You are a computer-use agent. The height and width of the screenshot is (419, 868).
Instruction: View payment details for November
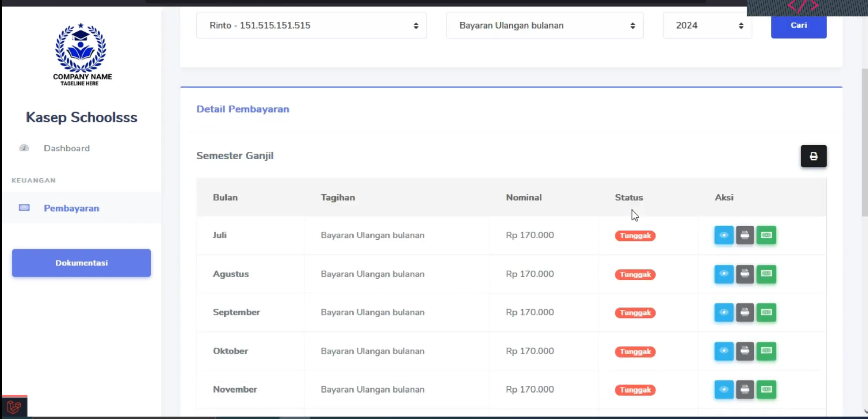point(724,389)
